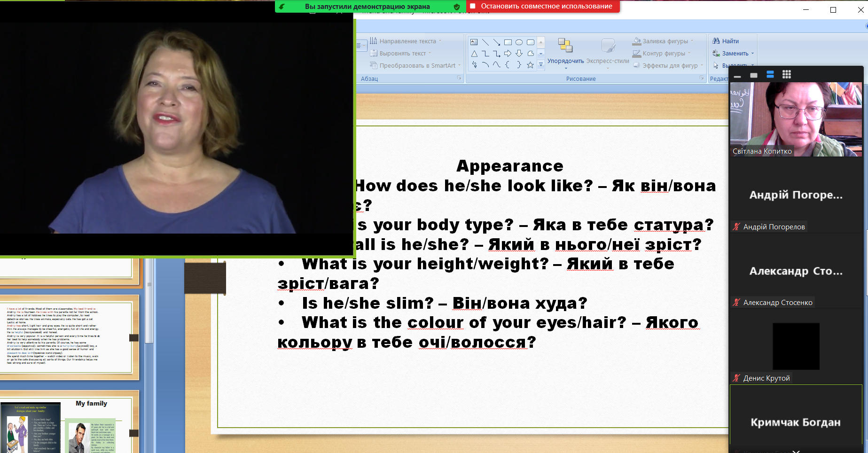Click the Appearance slide title
This screenshot has width=868, height=453.
(510, 166)
